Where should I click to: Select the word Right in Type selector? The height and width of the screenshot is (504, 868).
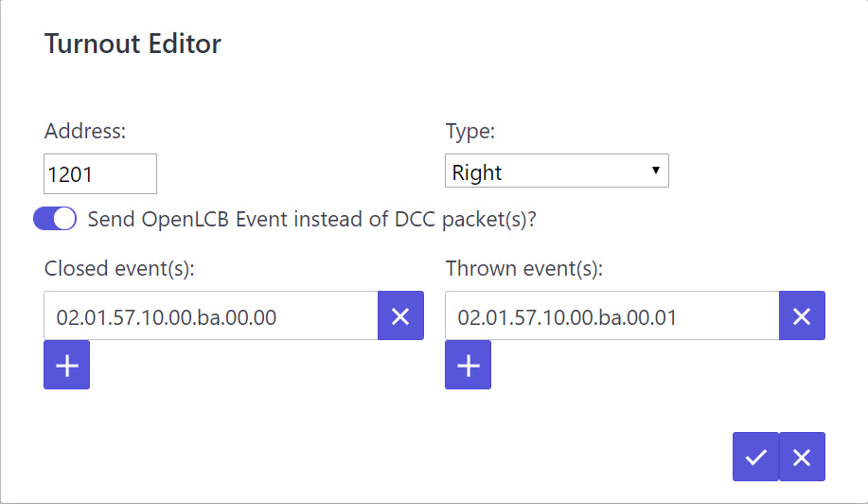click(x=477, y=172)
